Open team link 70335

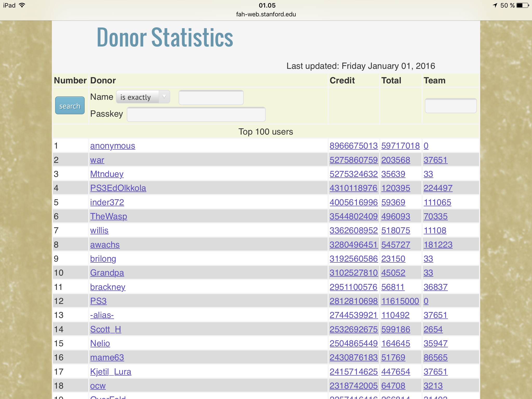pyautogui.click(x=436, y=216)
